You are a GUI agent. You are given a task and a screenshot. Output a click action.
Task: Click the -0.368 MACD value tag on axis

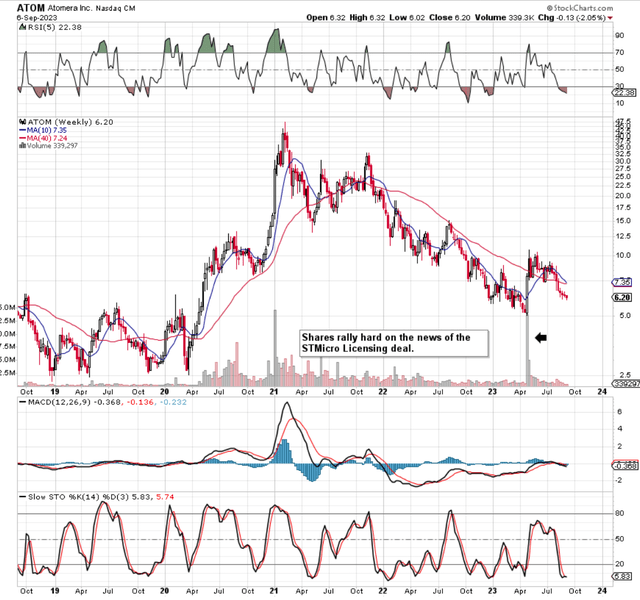click(625, 466)
